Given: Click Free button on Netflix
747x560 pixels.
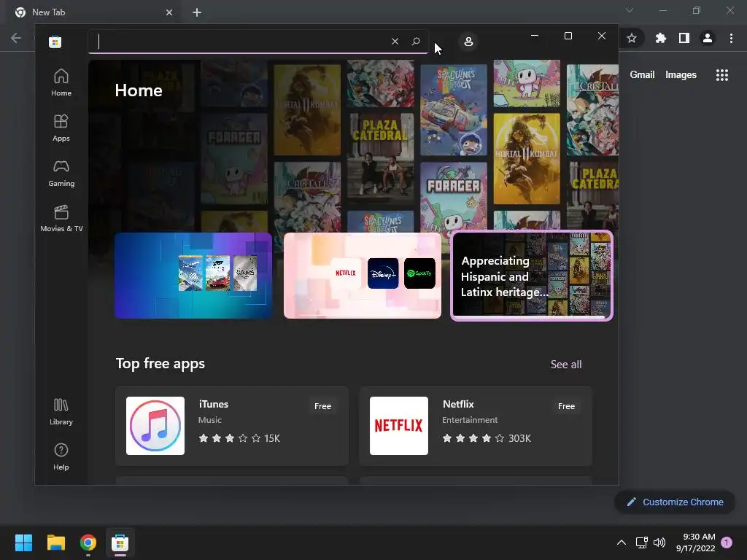Looking at the screenshot, I should point(566,406).
